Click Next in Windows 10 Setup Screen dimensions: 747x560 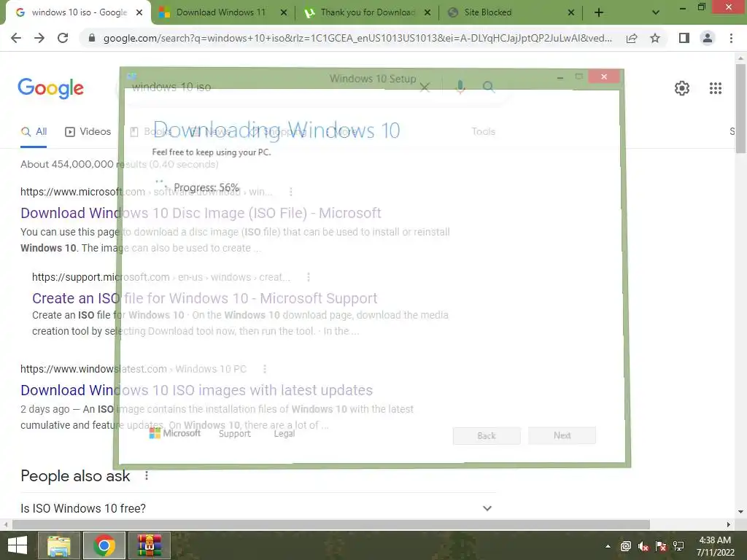562,435
